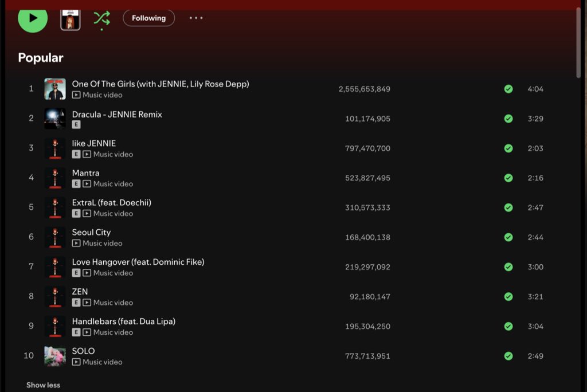Open track title Mantra
The image size is (587, 392).
click(86, 173)
